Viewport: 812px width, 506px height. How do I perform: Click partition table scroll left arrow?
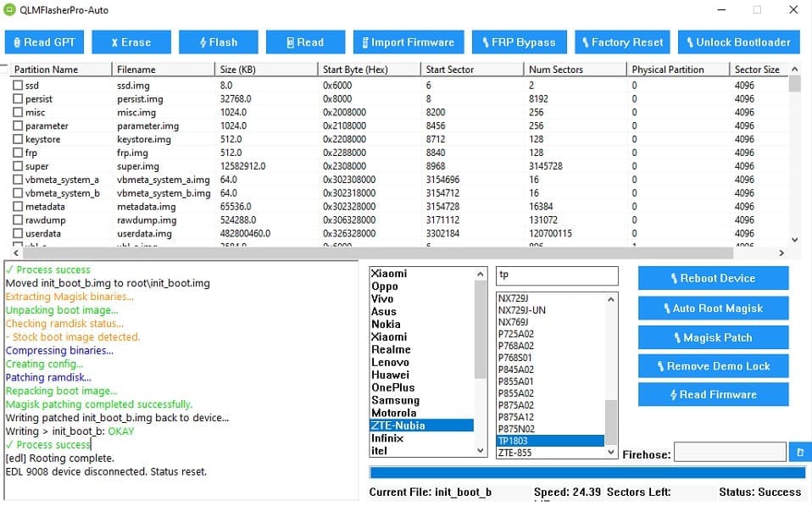tap(16, 253)
